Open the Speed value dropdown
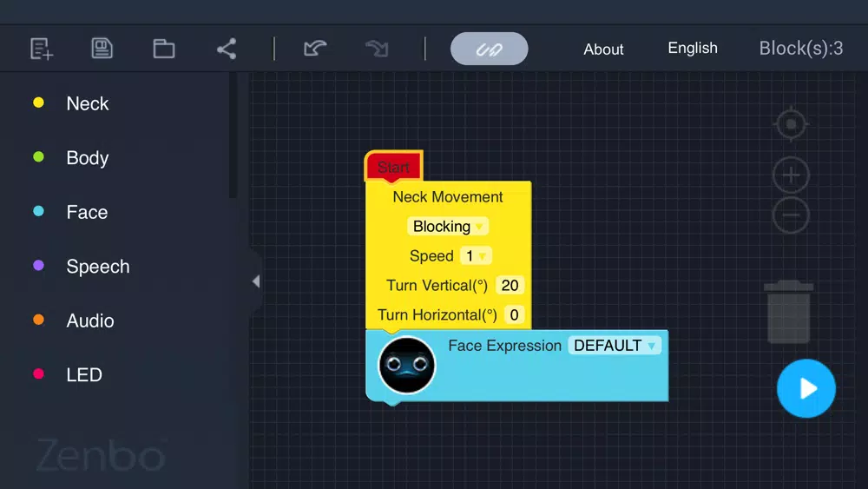Viewport: 868px width, 489px height. coord(476,256)
